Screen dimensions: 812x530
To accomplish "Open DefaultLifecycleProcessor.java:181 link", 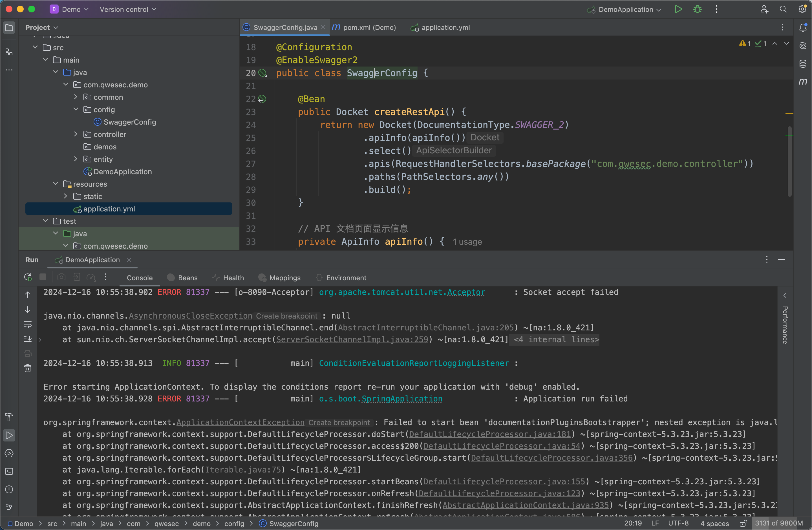I will pos(490,434).
